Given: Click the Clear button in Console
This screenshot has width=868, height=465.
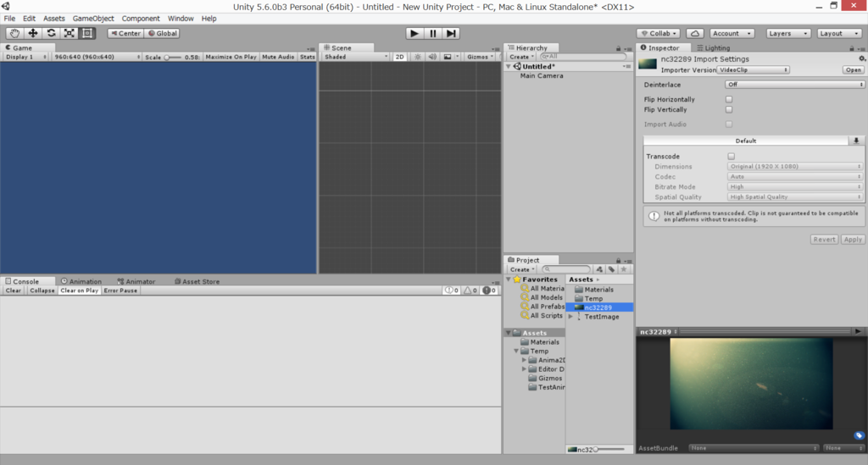Looking at the screenshot, I should coord(14,291).
